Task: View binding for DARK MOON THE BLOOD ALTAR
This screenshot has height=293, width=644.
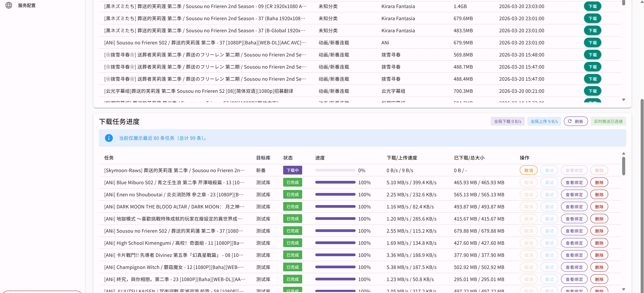Action: pos(574,207)
